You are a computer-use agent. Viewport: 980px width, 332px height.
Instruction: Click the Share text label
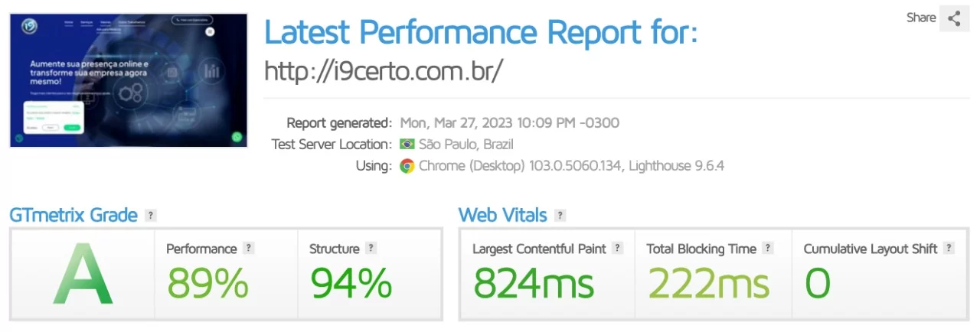tap(921, 18)
